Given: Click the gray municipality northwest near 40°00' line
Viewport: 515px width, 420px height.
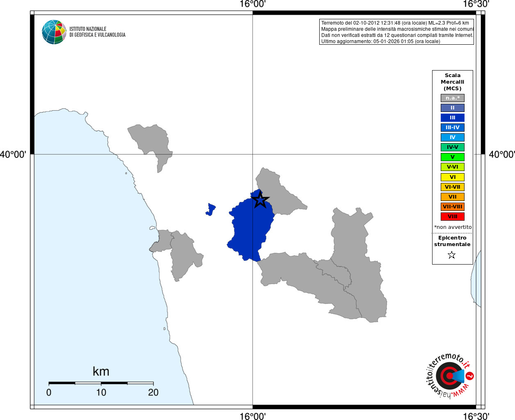Looking at the screenshot, I should (152, 142).
